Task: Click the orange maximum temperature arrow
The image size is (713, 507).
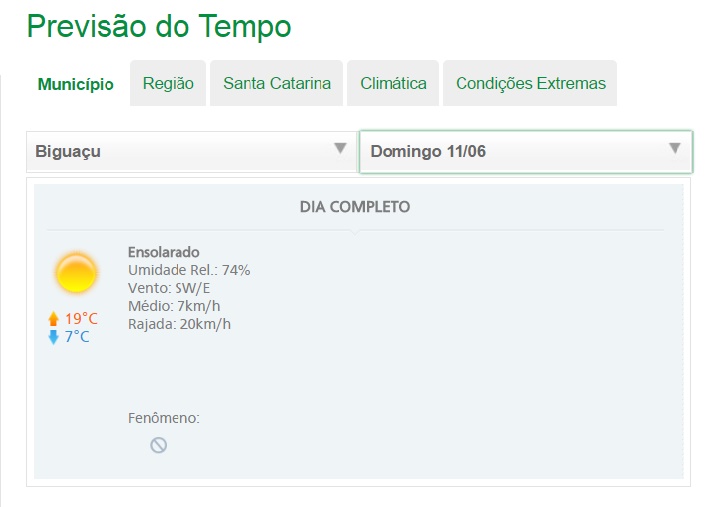Action: (54, 319)
